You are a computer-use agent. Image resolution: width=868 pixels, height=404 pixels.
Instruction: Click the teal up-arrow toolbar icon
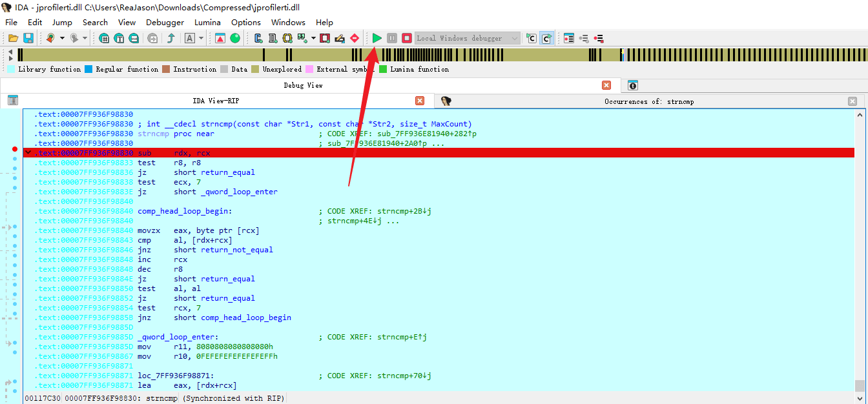pos(170,38)
